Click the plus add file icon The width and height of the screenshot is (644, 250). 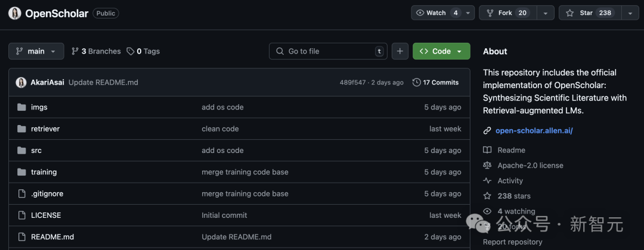[x=400, y=51]
